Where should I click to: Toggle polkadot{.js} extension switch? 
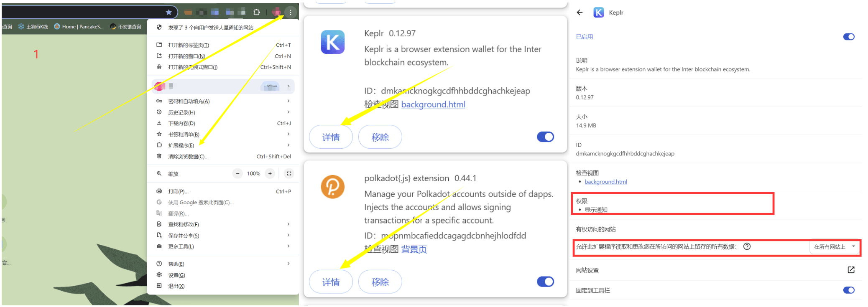click(x=545, y=282)
